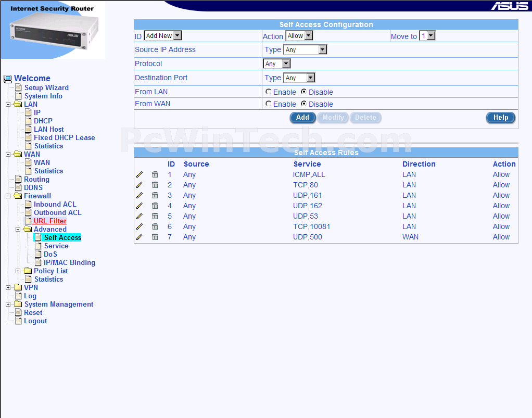Edit rule 6 TCP,10081 pencil icon
The height and width of the screenshot is (418, 532).
click(140, 226)
